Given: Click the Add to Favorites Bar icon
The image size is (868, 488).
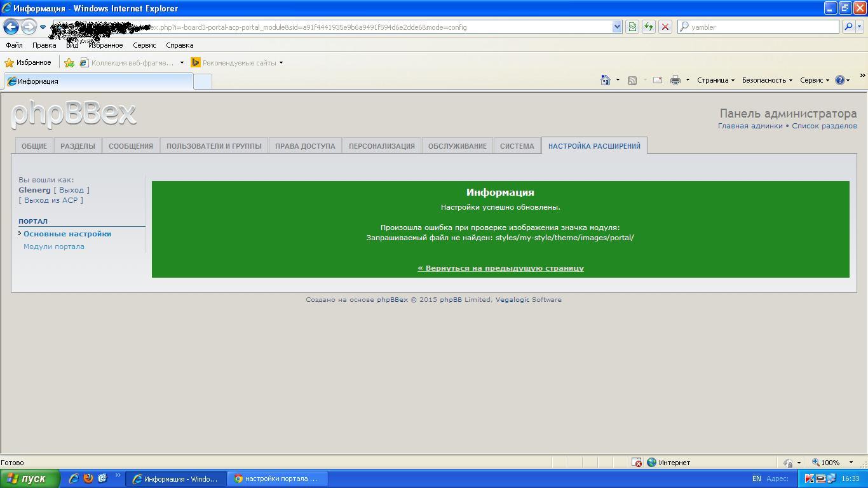Looking at the screenshot, I should 69,63.
